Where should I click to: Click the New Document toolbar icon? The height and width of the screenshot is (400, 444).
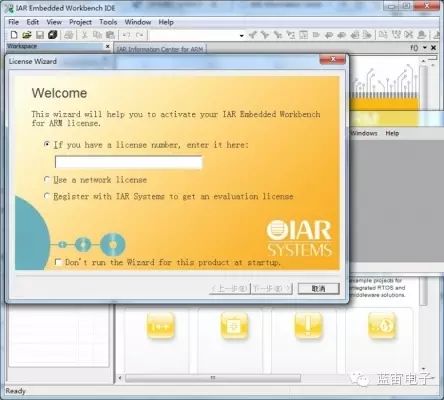(14, 35)
